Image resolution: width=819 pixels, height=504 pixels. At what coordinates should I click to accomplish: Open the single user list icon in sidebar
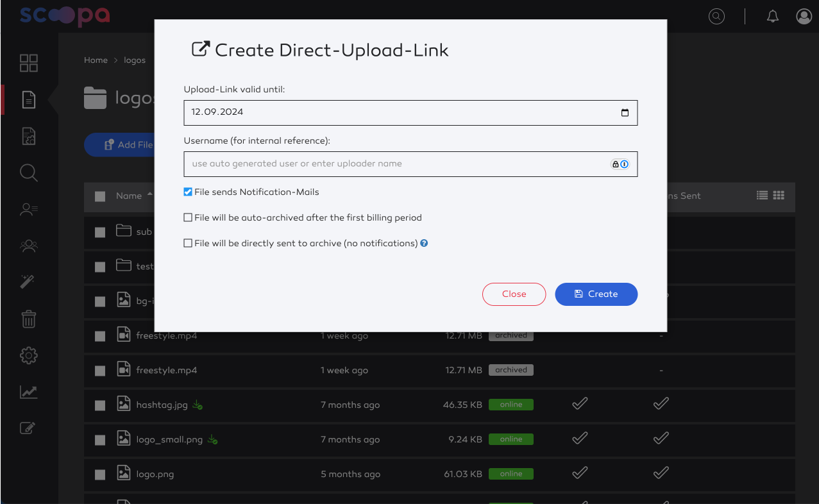pyautogui.click(x=29, y=208)
